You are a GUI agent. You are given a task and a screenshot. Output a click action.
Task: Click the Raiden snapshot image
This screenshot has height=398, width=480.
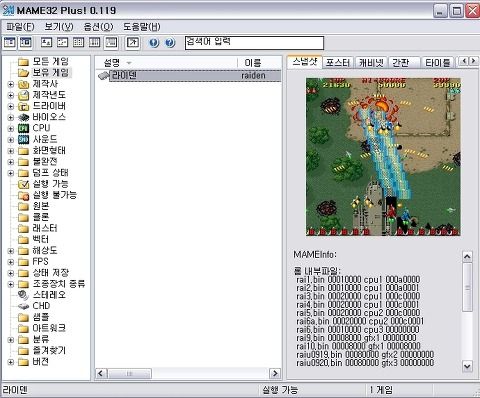(383, 157)
